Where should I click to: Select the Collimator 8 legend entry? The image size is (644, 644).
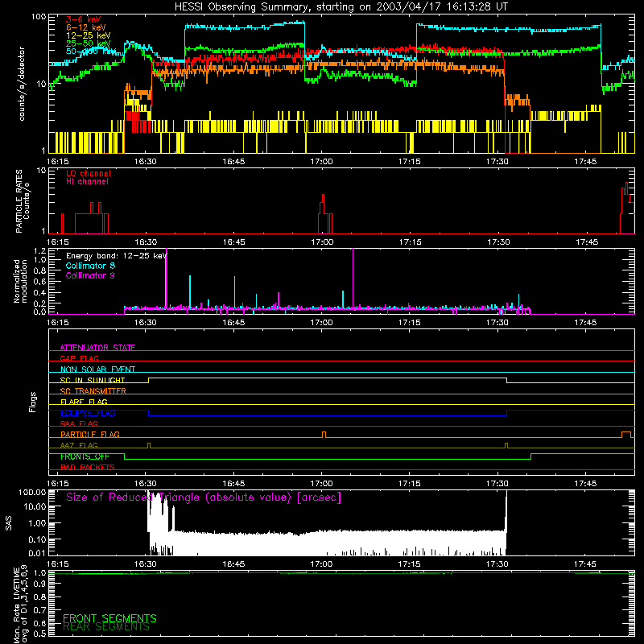(90, 266)
